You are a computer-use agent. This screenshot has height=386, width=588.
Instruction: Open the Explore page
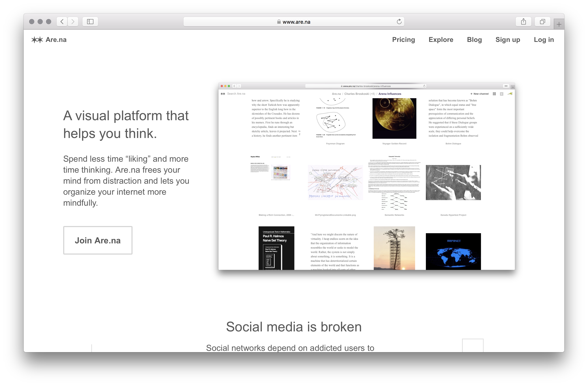[x=441, y=40]
